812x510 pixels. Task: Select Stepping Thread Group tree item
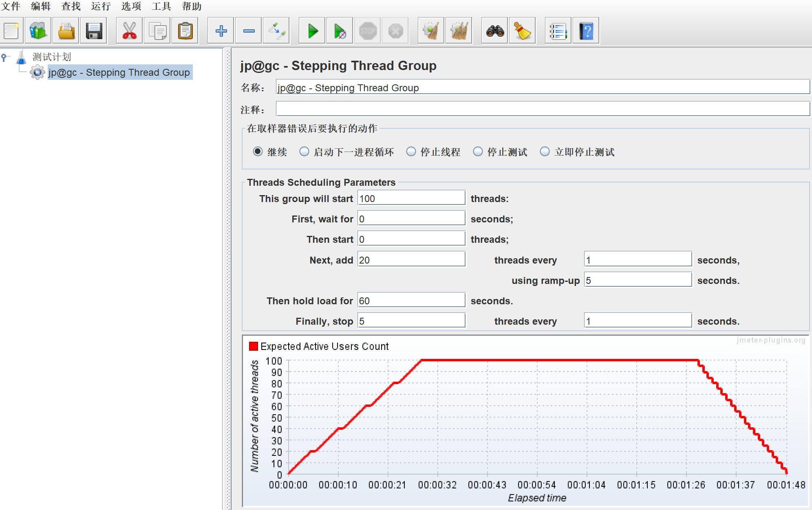coord(119,73)
